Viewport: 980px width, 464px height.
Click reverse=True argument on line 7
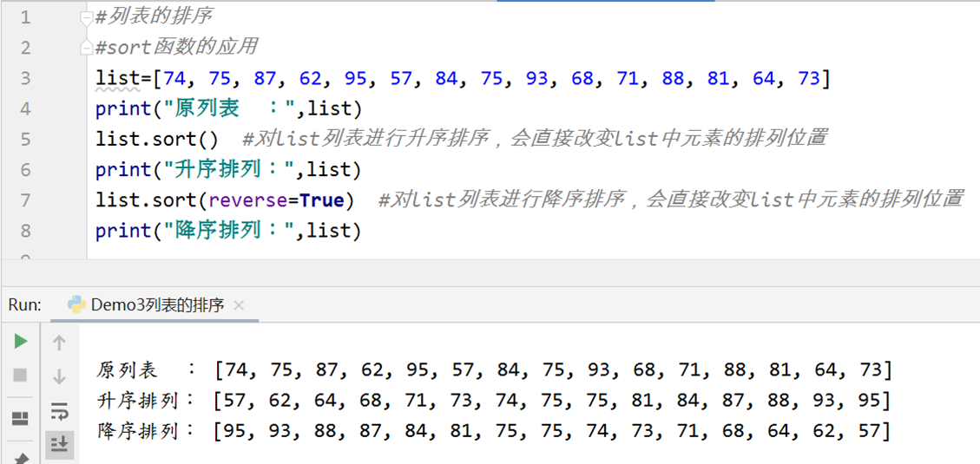point(276,199)
